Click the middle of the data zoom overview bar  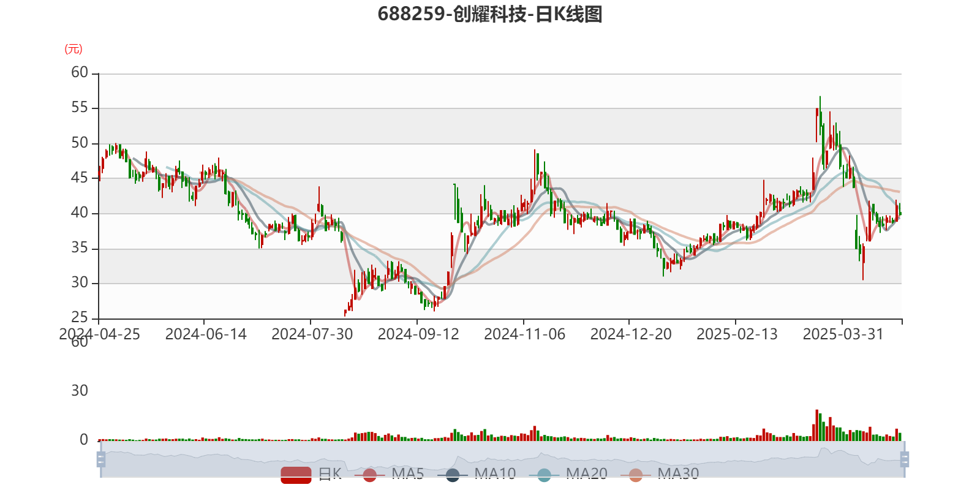(x=503, y=459)
